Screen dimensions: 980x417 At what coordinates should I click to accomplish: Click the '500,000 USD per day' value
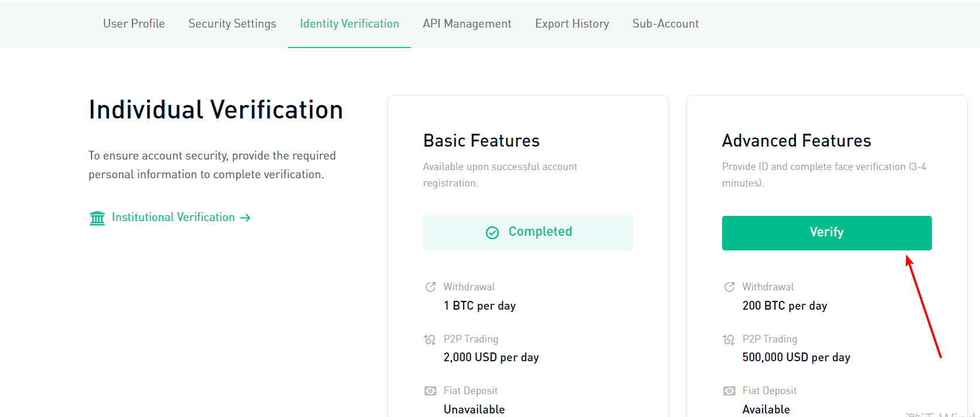click(797, 357)
